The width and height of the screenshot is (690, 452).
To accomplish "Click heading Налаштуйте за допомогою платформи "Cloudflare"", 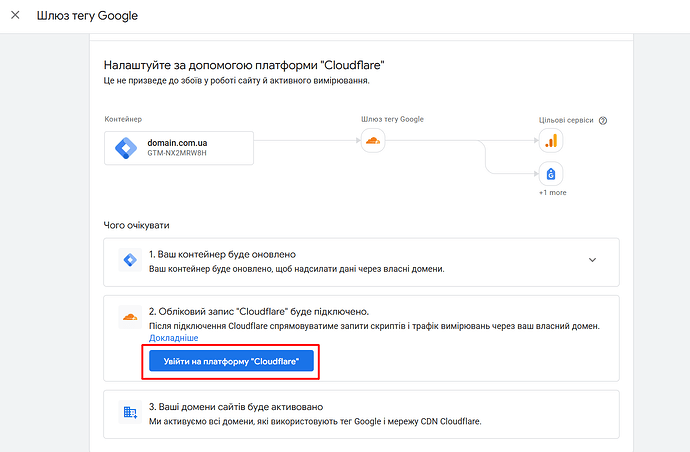I will pyautogui.click(x=244, y=65).
